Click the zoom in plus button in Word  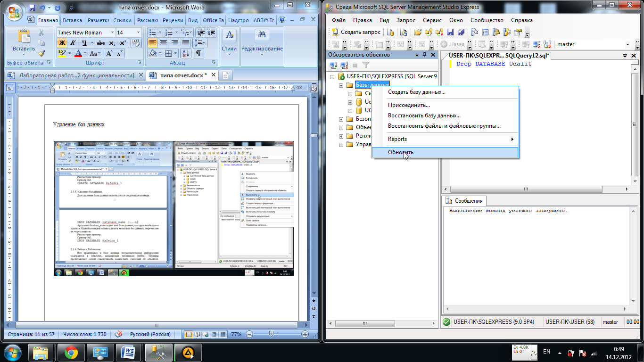click(305, 334)
